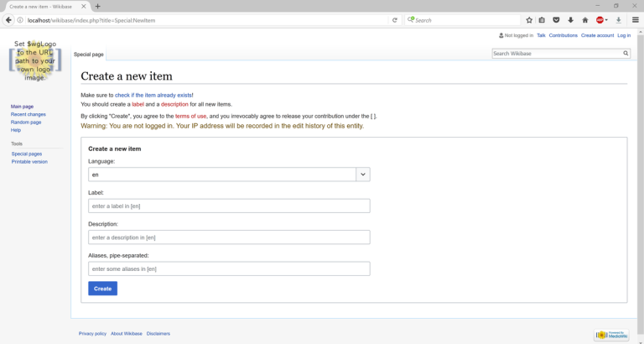Expand the Language dropdown arrow
The image size is (644, 344).
[363, 175]
